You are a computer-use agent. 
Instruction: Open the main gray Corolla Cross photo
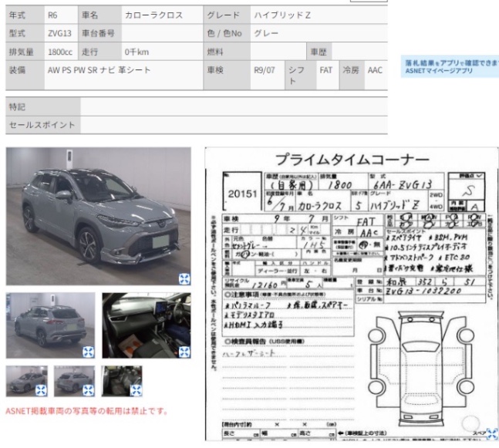tap(99, 216)
